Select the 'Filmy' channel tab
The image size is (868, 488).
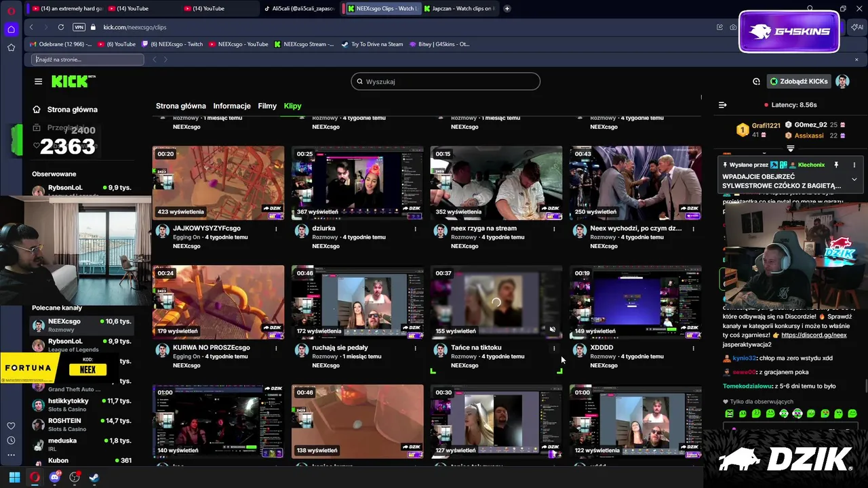pos(267,106)
